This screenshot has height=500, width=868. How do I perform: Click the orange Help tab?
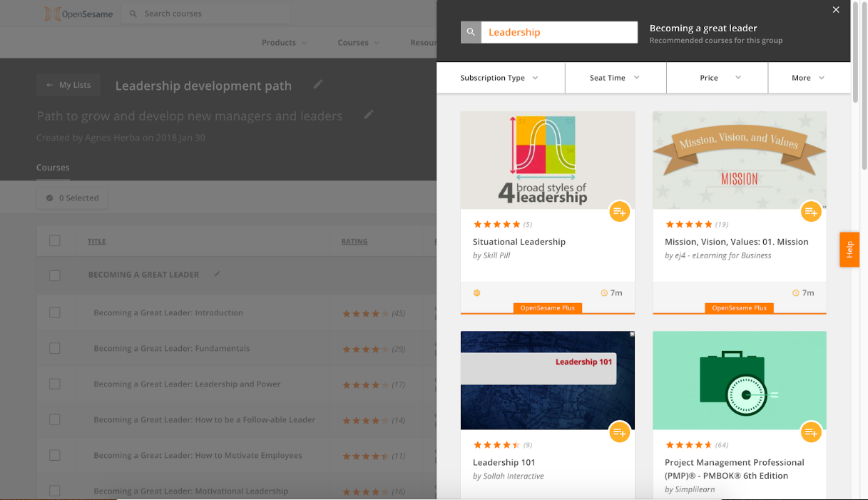coord(849,250)
